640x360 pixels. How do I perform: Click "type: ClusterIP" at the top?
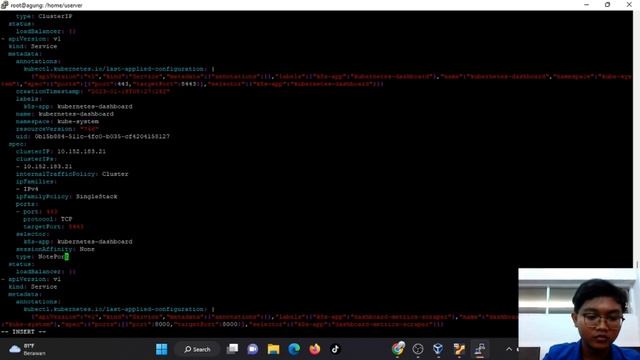point(44,16)
